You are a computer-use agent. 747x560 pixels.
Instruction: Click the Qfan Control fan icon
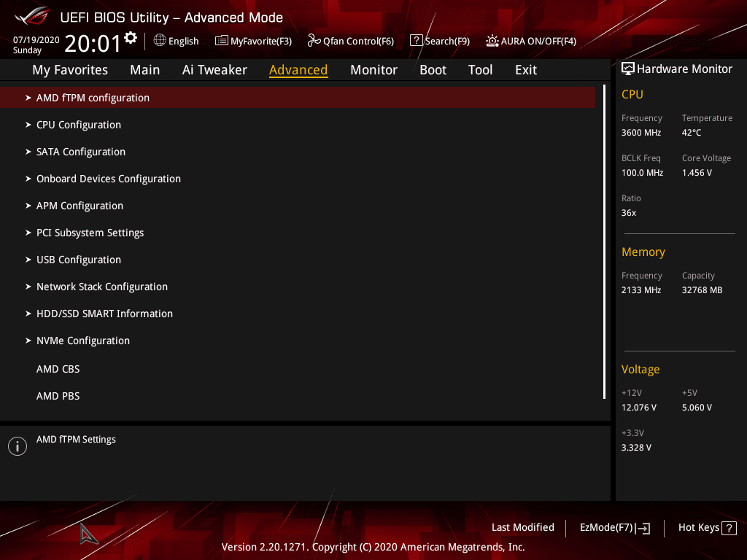(314, 41)
